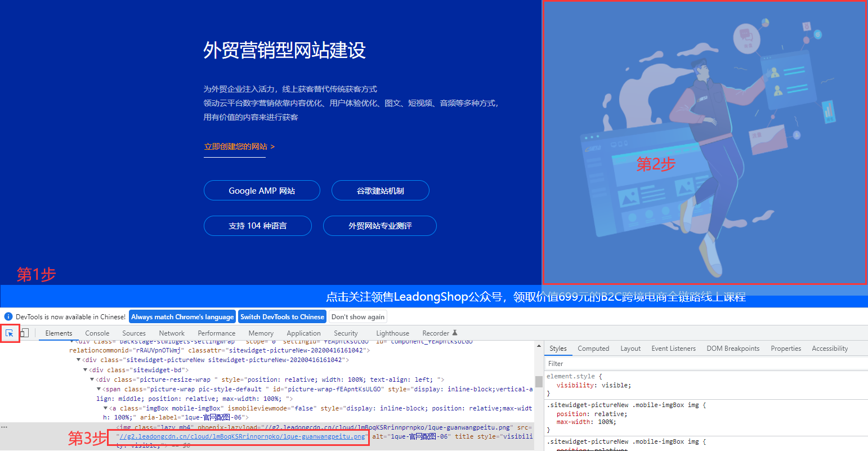
Task: Collapse the imgBox anchor element node
Action: click(105, 408)
